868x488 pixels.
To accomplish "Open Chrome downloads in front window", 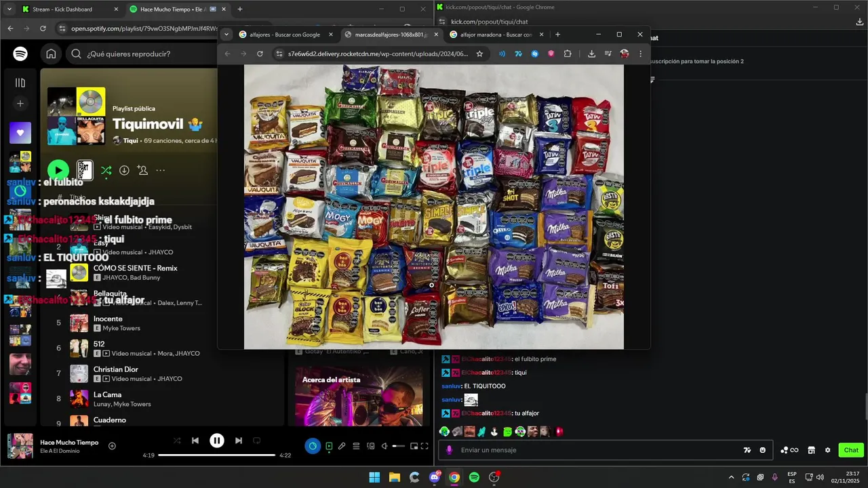I will tap(591, 54).
